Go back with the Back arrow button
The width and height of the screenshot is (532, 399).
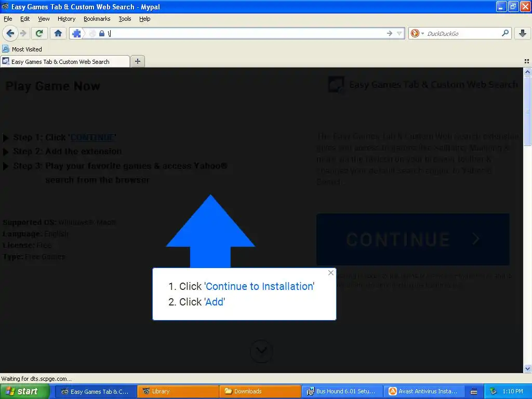pyautogui.click(x=10, y=33)
